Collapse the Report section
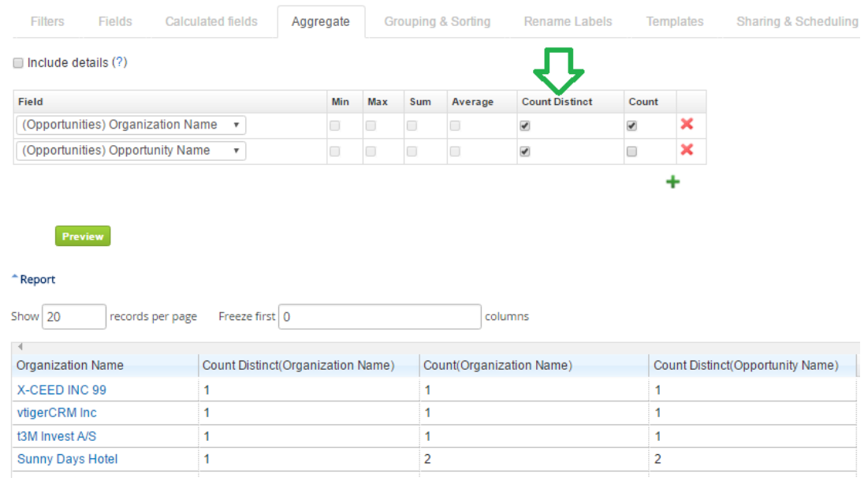 34,279
